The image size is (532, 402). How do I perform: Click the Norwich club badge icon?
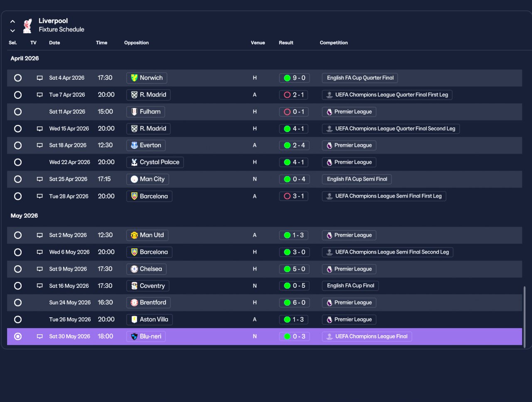pyautogui.click(x=134, y=78)
